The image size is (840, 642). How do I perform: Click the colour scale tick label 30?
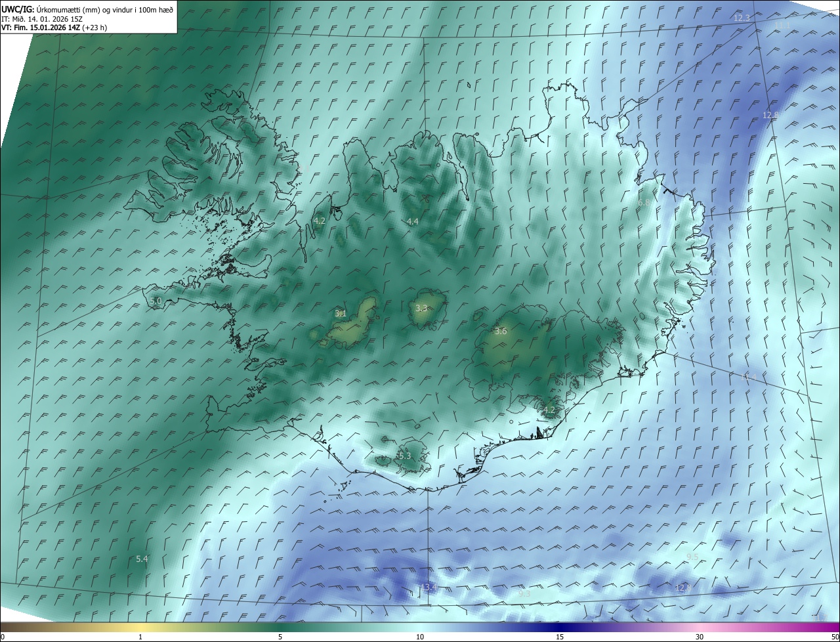coord(700,637)
